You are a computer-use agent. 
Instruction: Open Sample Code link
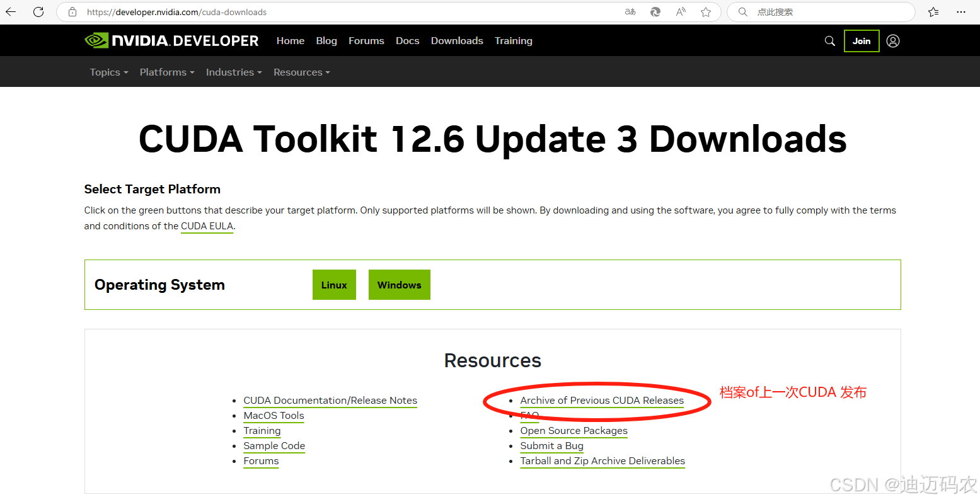click(x=274, y=446)
